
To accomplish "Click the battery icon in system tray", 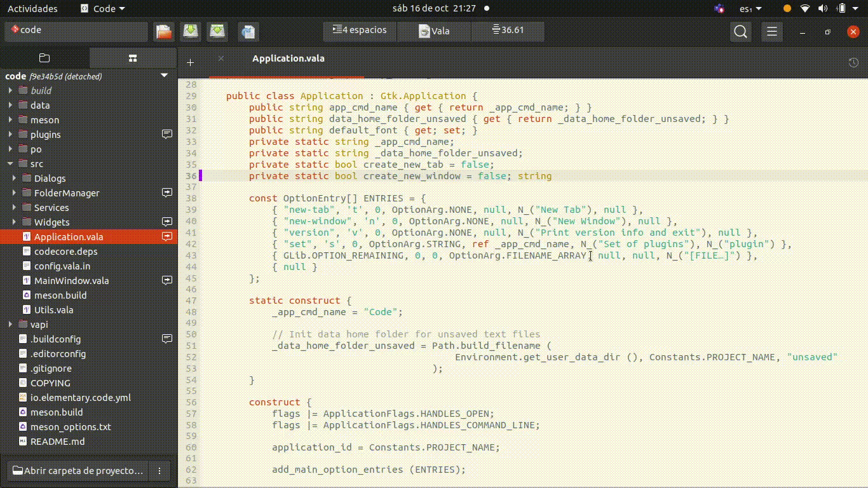I will (x=841, y=8).
